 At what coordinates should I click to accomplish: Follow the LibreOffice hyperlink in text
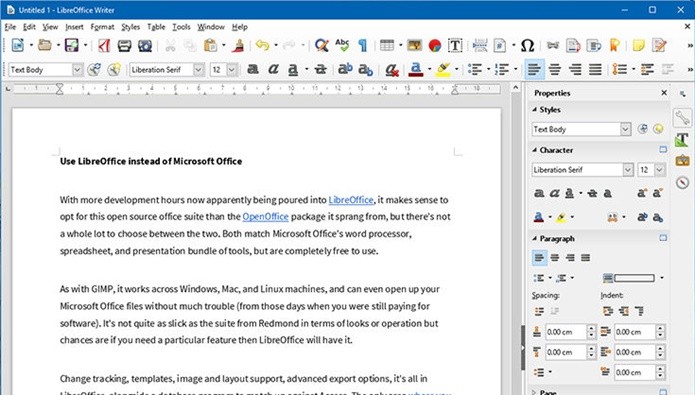(351, 200)
